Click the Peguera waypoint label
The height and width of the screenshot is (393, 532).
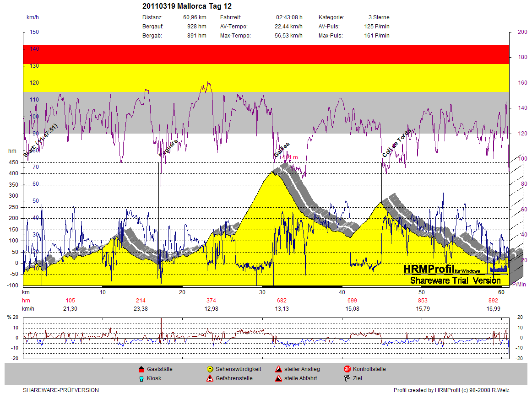pyautogui.click(x=168, y=149)
